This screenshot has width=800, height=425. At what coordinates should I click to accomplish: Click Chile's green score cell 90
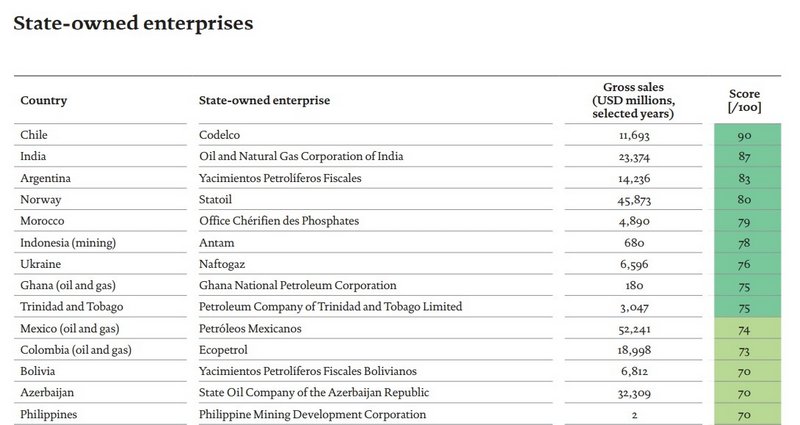pyautogui.click(x=744, y=134)
